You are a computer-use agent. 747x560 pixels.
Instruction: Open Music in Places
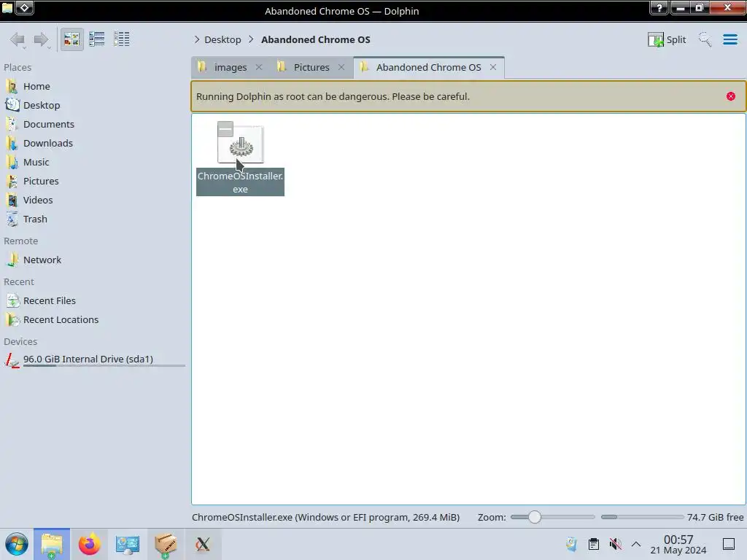click(36, 163)
